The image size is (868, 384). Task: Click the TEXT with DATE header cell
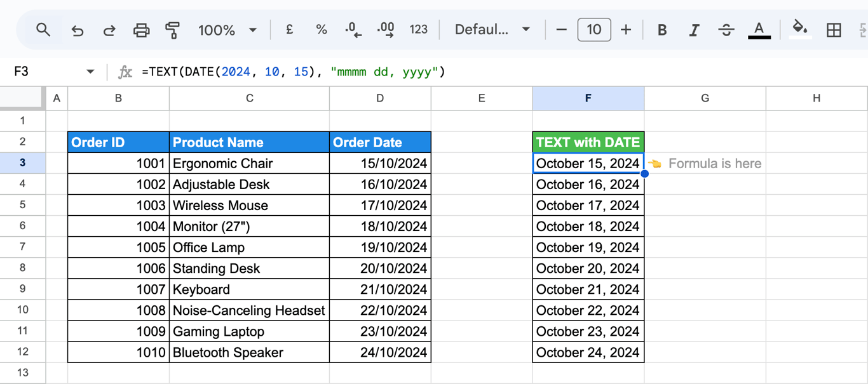pos(588,142)
